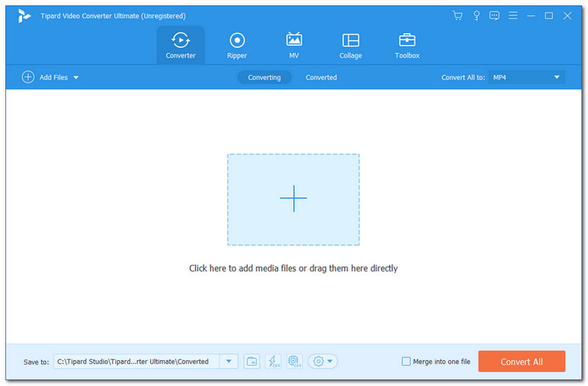
Task: Expand the Add Files dropdown arrow
Action: pyautogui.click(x=76, y=78)
